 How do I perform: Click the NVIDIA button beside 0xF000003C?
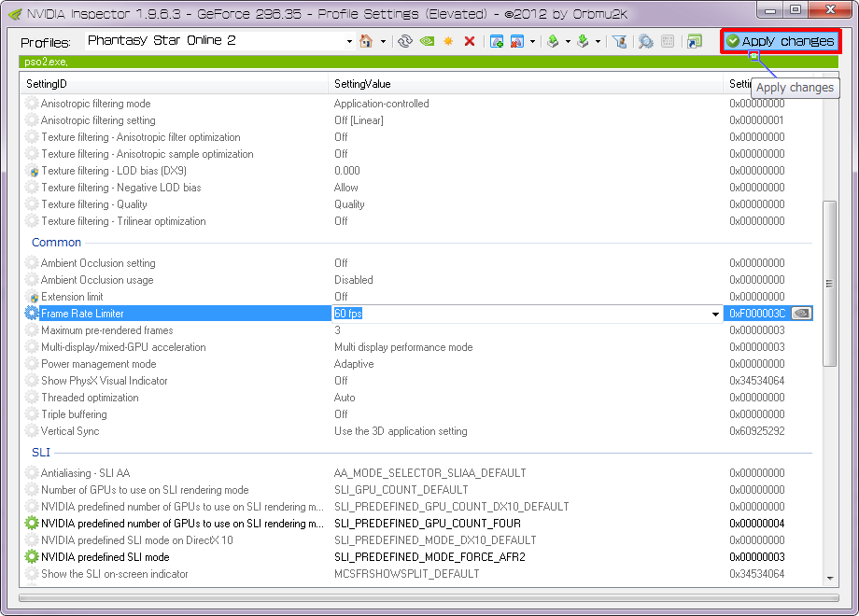tap(801, 314)
